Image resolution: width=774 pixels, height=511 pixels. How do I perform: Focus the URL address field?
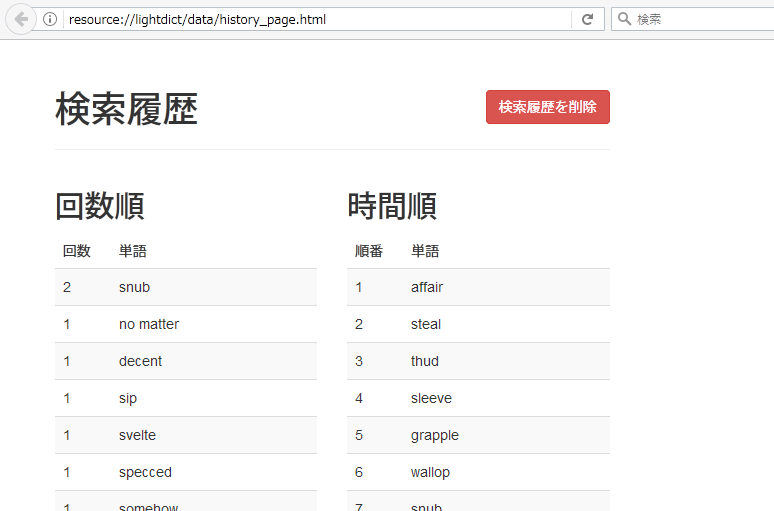(x=316, y=19)
